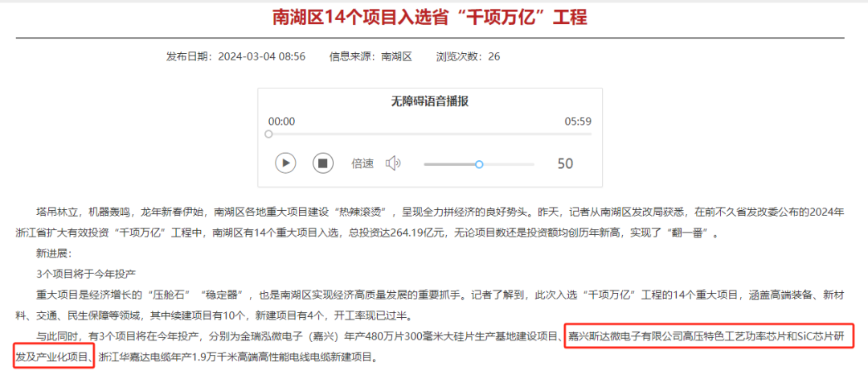The height and width of the screenshot is (371, 868).
Task: Click the volume level number 50
Action: coord(565,163)
